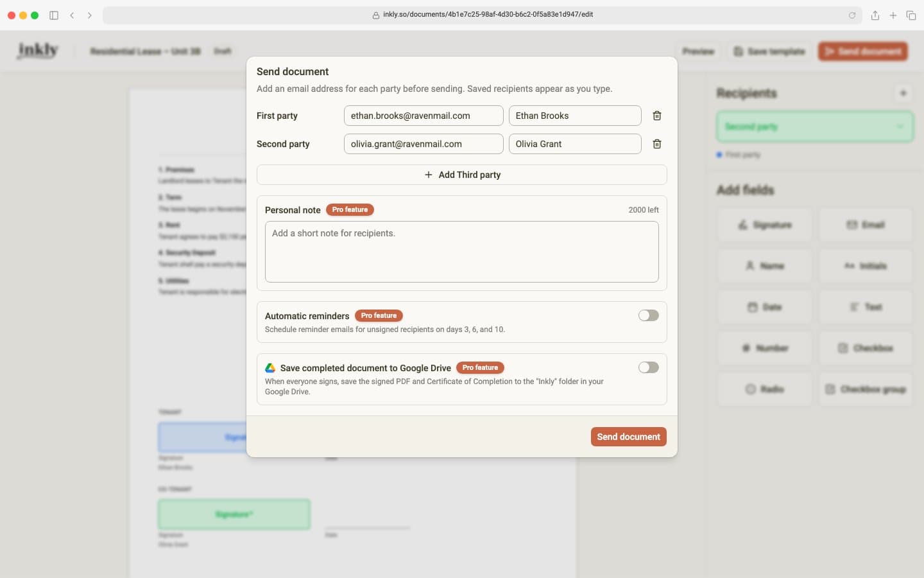
Task: Open a new browser tab
Action: pos(893,15)
